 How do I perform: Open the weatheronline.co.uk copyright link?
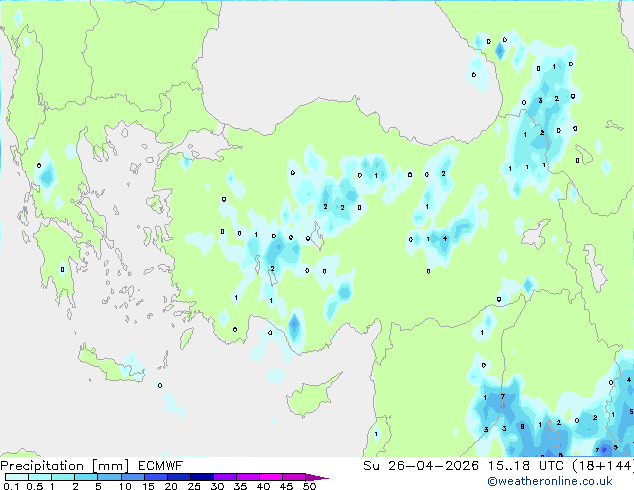coord(550,481)
